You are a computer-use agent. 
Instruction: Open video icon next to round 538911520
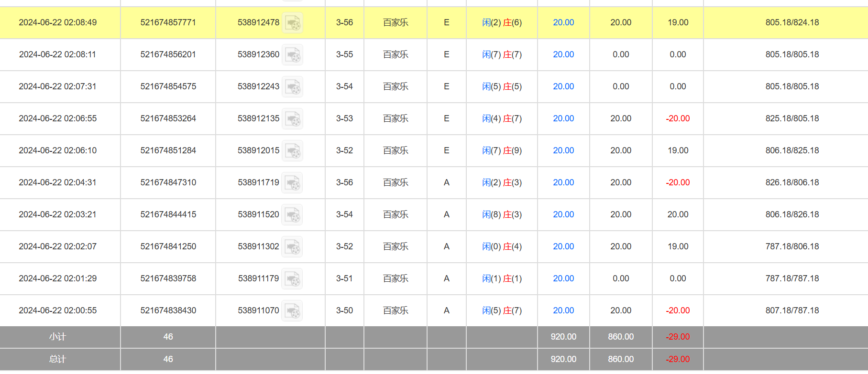292,215
